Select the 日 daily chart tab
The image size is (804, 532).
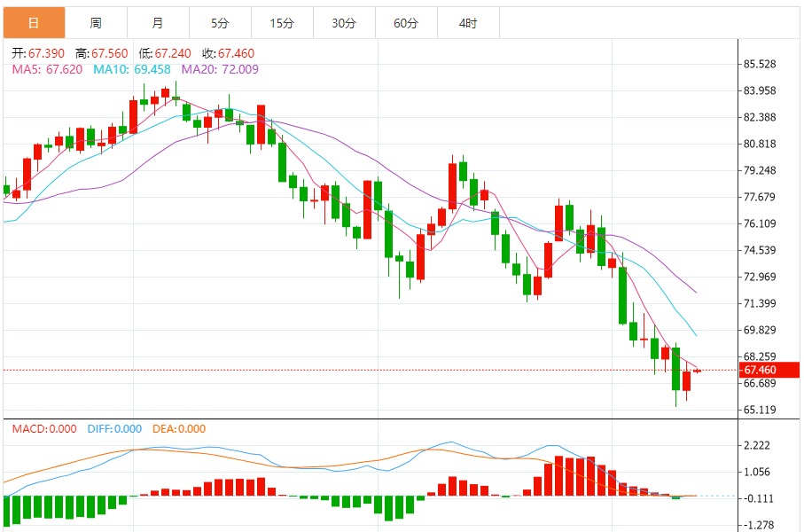pos(34,22)
